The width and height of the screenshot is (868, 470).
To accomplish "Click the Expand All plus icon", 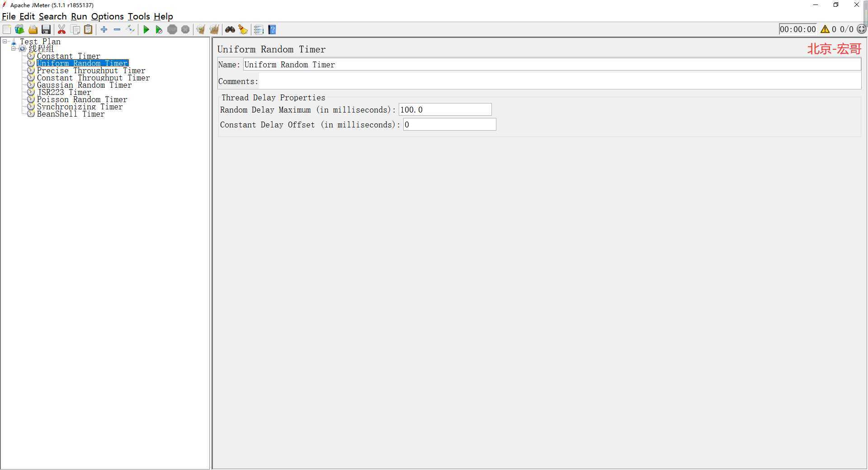I will coord(104,29).
